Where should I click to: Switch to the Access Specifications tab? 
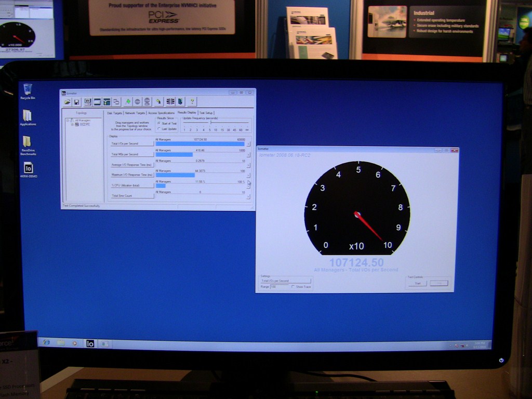tap(161, 113)
